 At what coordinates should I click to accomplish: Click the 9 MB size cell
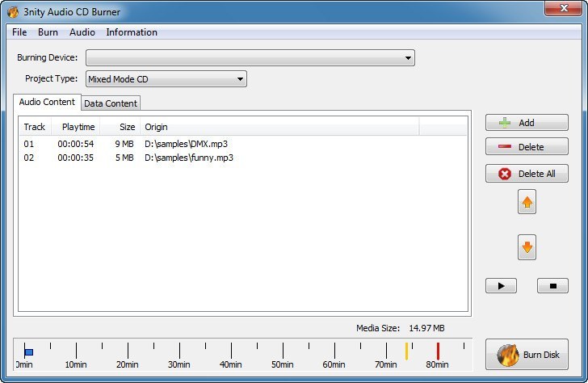(124, 144)
